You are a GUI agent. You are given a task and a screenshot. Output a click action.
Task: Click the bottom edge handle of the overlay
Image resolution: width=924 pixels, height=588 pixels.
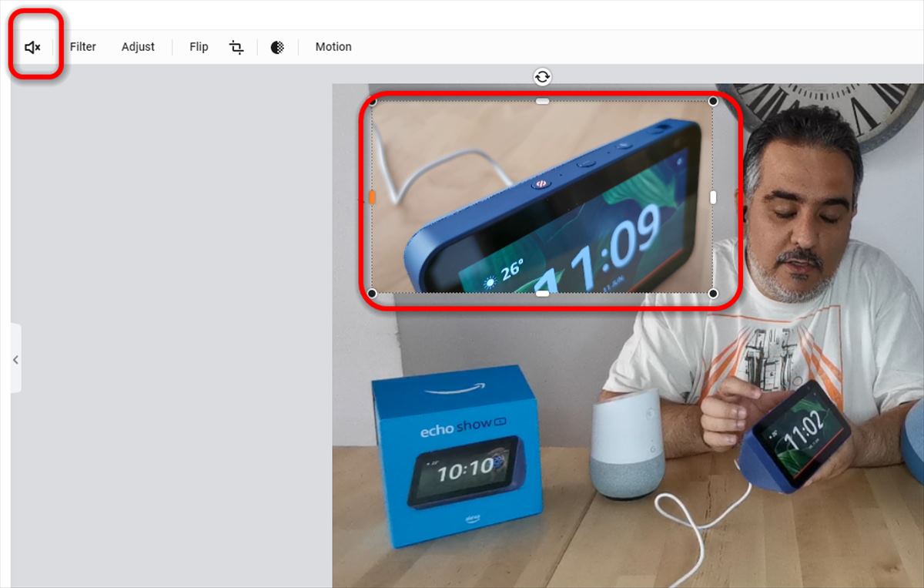(x=543, y=294)
